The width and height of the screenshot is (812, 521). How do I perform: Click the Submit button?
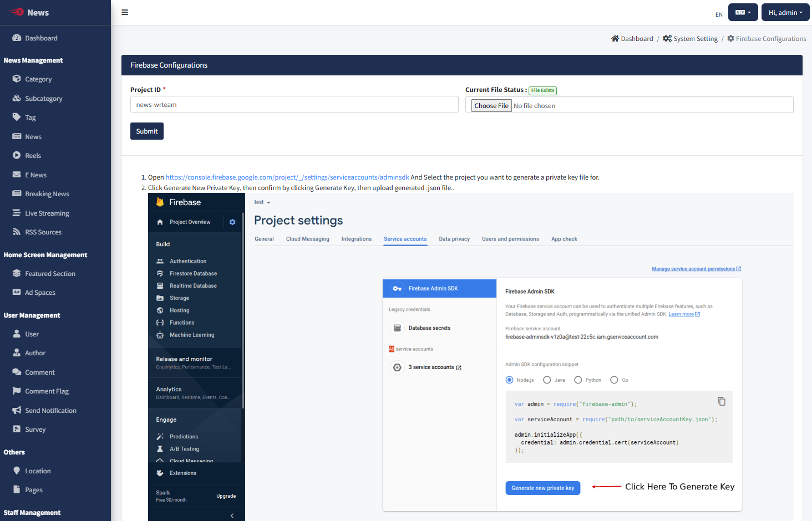[147, 131]
